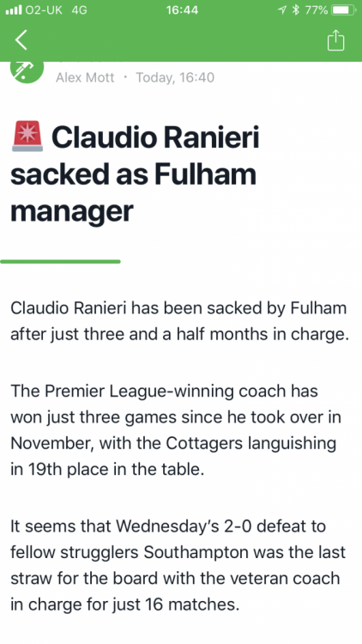Tap the back chevron in the green header
The height and width of the screenshot is (644, 362).
pyautogui.click(x=21, y=40)
